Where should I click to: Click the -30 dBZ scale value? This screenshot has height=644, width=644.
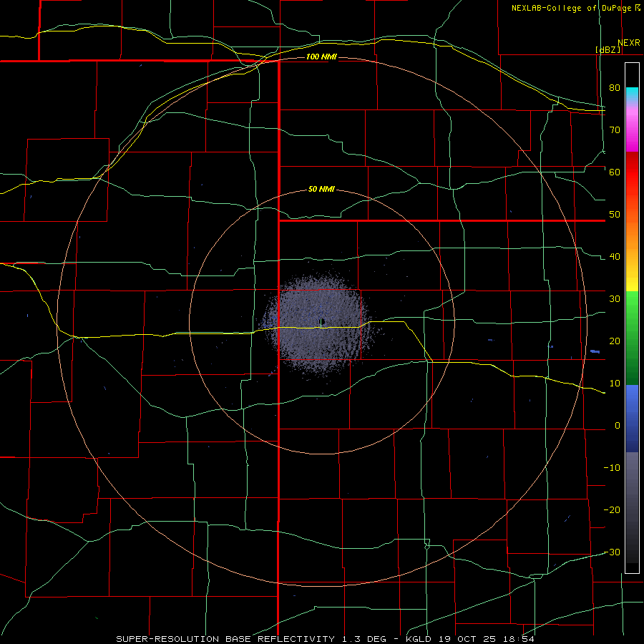click(x=612, y=552)
